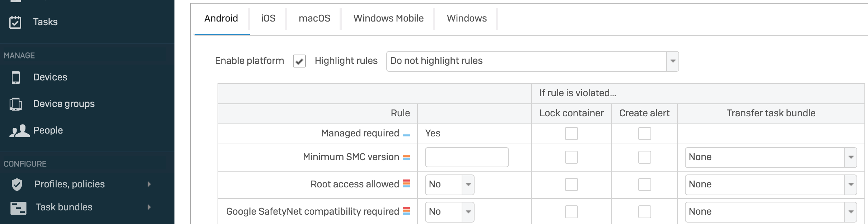Click the 'If rule is violated...' header
This screenshot has height=224, width=868.
pos(578,93)
